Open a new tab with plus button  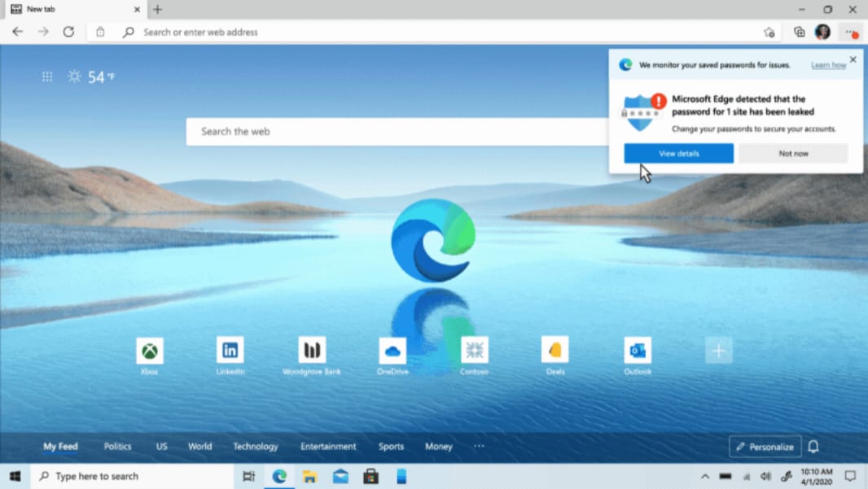coord(158,10)
